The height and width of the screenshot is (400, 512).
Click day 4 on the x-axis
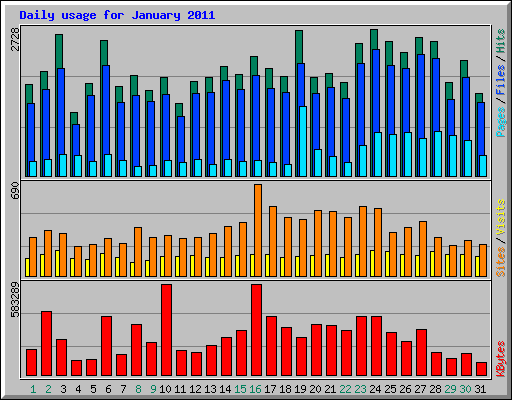[x=78, y=389]
